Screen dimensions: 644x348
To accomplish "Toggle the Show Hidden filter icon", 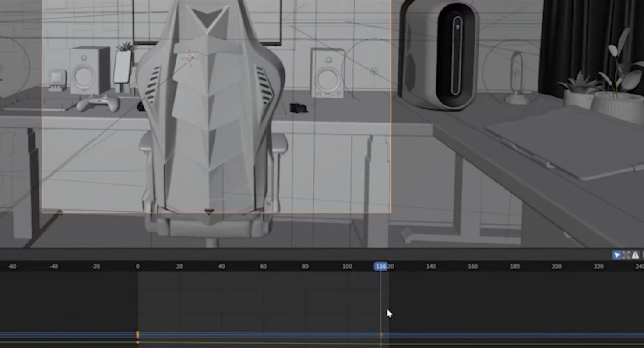I will tap(626, 255).
